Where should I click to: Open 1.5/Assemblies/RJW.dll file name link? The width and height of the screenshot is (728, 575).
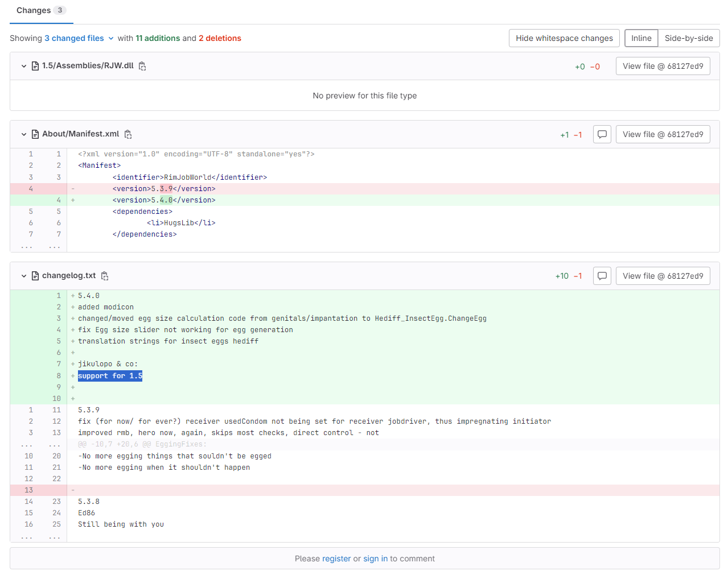tap(88, 65)
